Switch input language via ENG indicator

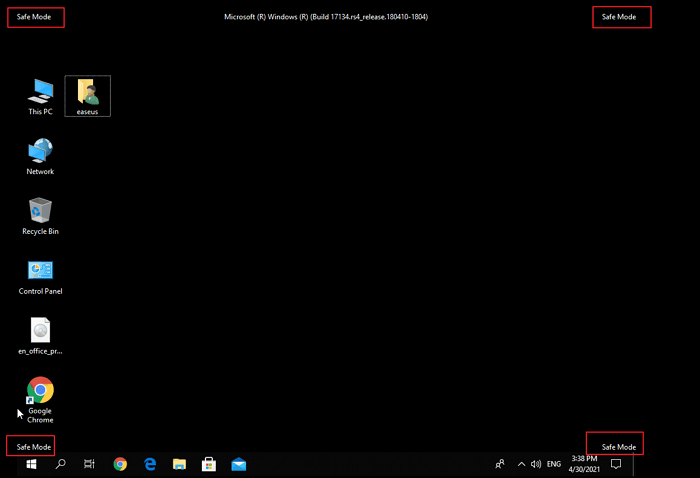tap(554, 464)
